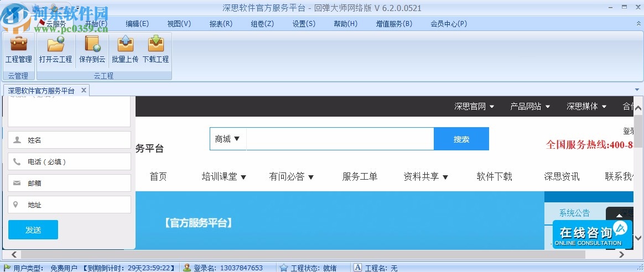This screenshot has height=272, width=644.
Task: Click the 地址 input field
Action: [x=69, y=205]
